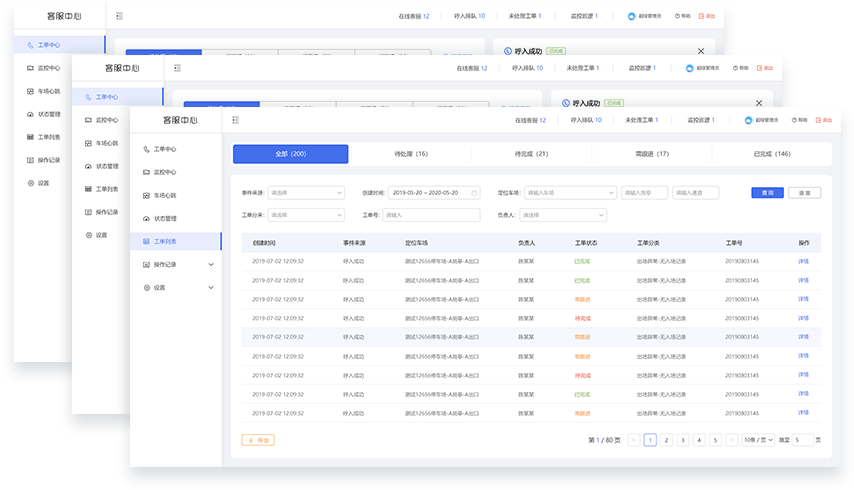Click the 重置 reset button
Image resolution: width=854 pixels, height=490 pixels.
coord(804,193)
